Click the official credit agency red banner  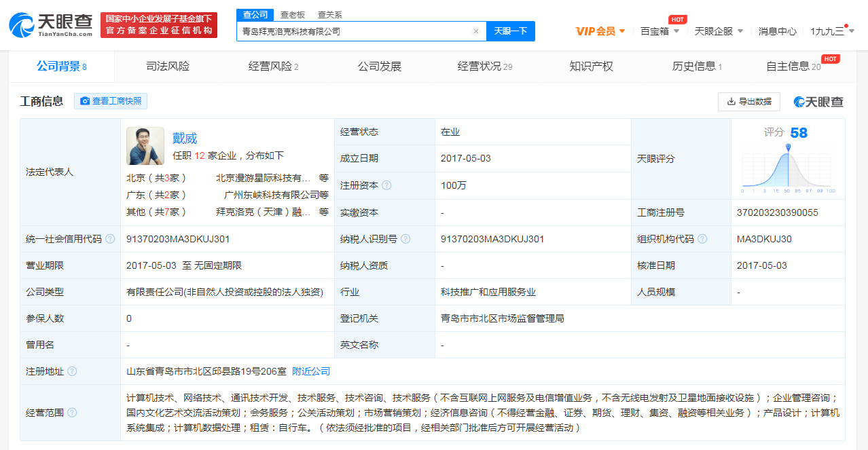[x=159, y=25]
